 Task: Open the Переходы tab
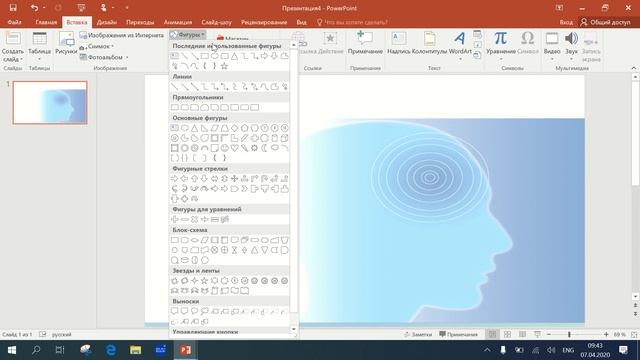(140, 22)
